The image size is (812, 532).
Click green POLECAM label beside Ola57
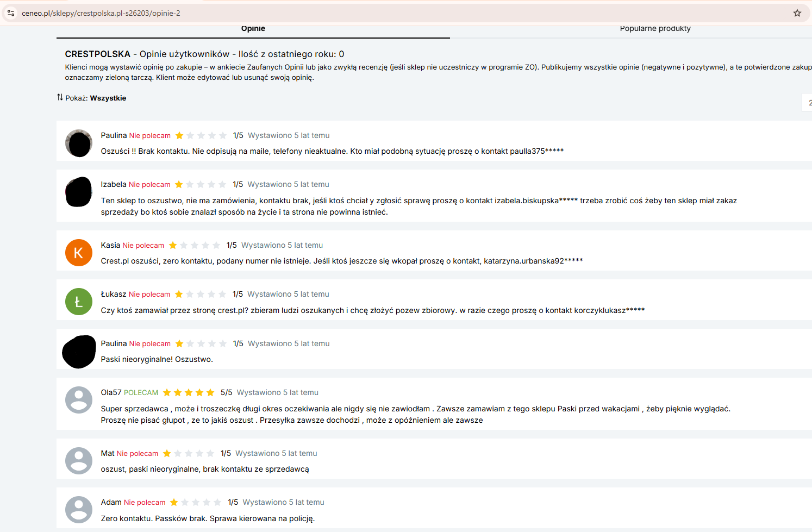click(141, 393)
